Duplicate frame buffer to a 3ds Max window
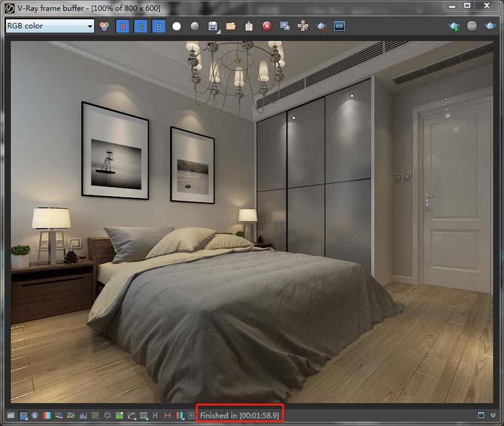Image resolution: width=504 pixels, height=426 pixels. click(285, 27)
